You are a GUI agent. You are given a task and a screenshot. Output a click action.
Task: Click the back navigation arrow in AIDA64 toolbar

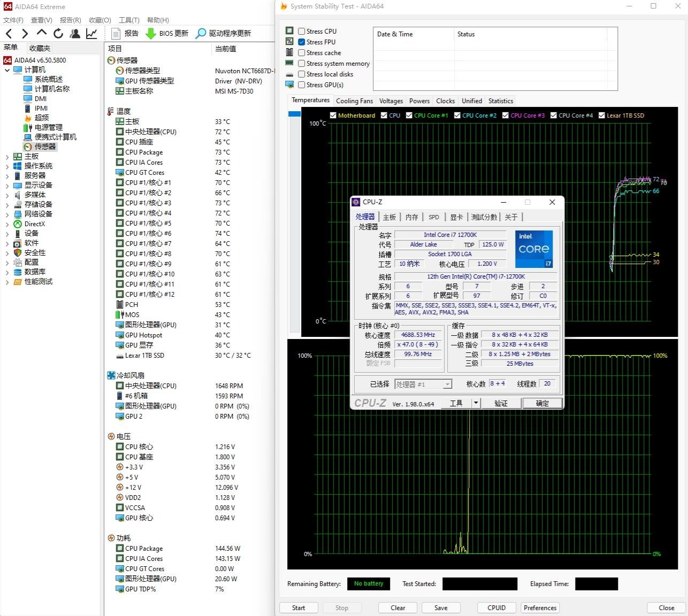coord(9,33)
